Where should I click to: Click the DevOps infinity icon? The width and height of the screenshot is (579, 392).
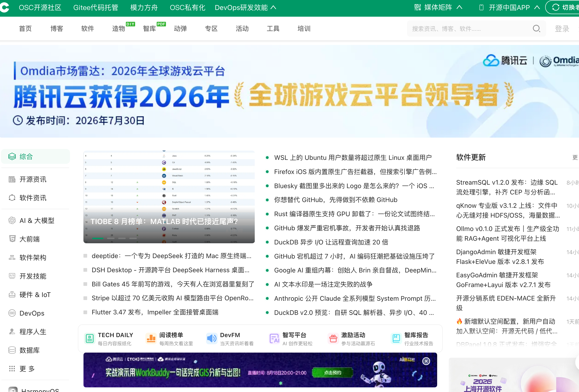point(12,313)
